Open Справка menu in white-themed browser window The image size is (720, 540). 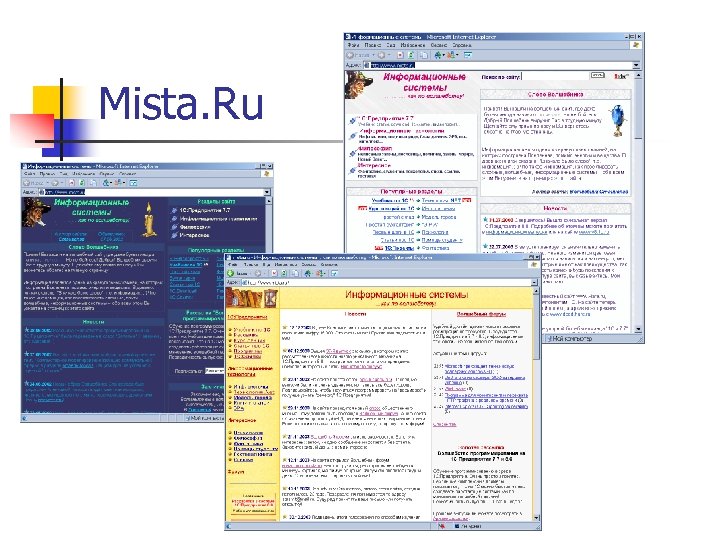(x=461, y=45)
